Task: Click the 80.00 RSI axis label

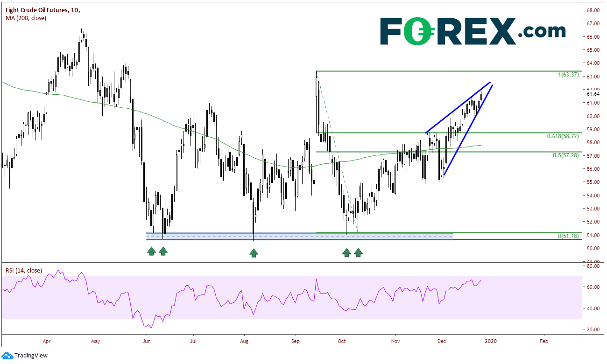Action: pyautogui.click(x=593, y=266)
